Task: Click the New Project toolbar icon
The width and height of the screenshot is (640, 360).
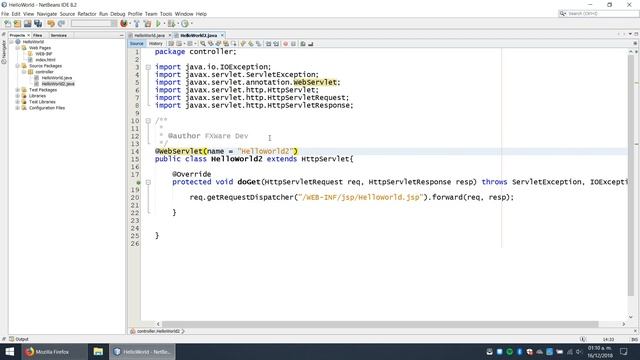Action: (x=17, y=24)
